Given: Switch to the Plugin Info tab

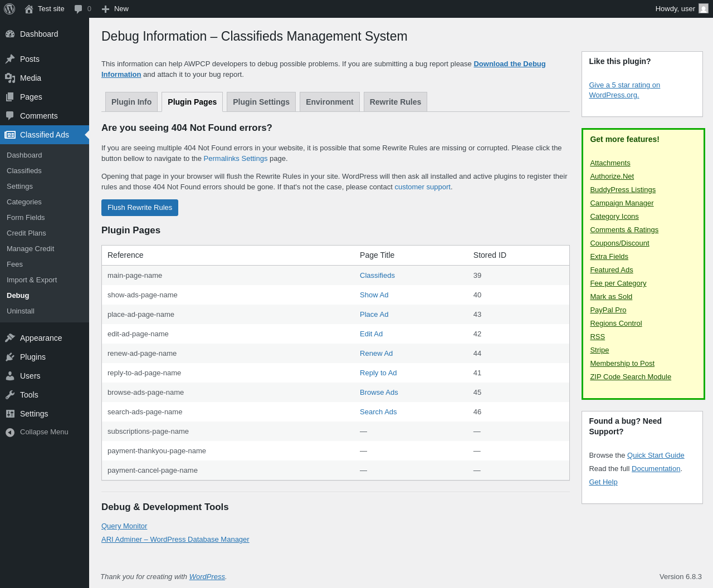Looking at the screenshot, I should tap(131, 102).
